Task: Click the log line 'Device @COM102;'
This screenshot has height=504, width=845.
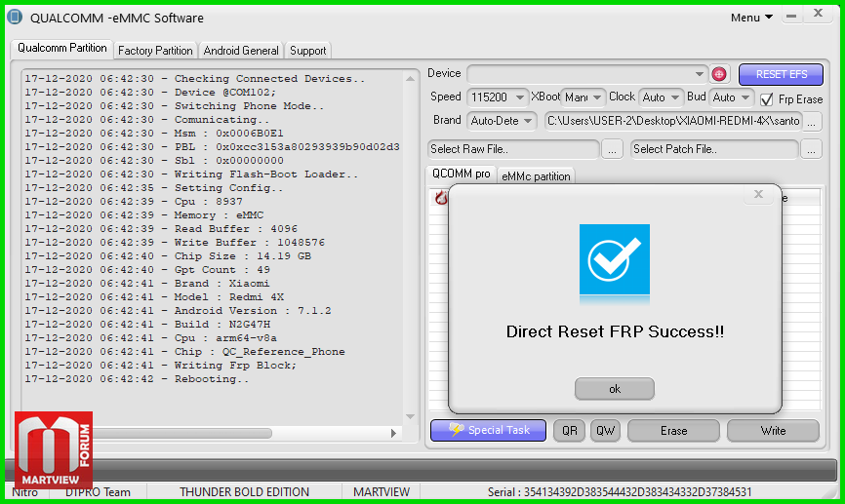Action: 150,93
